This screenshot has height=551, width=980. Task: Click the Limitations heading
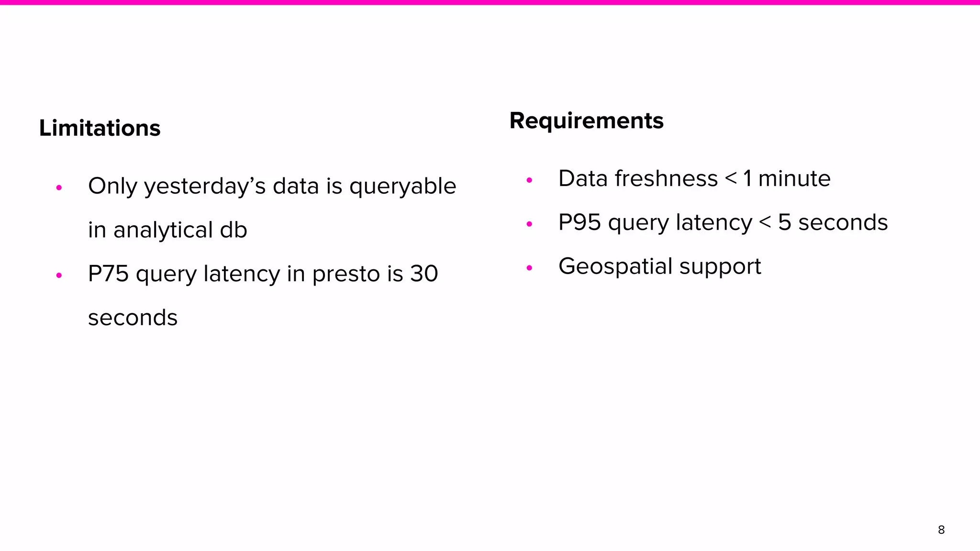tap(100, 128)
